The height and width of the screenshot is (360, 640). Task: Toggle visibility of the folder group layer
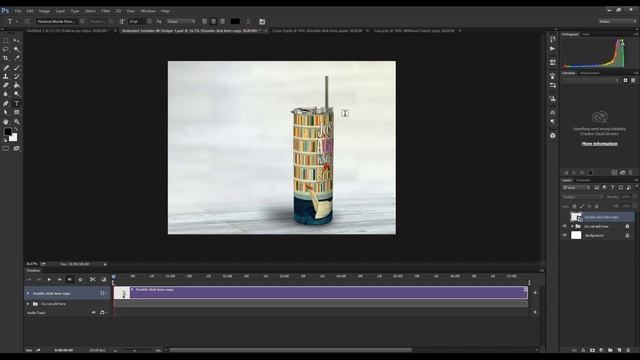[x=565, y=226]
